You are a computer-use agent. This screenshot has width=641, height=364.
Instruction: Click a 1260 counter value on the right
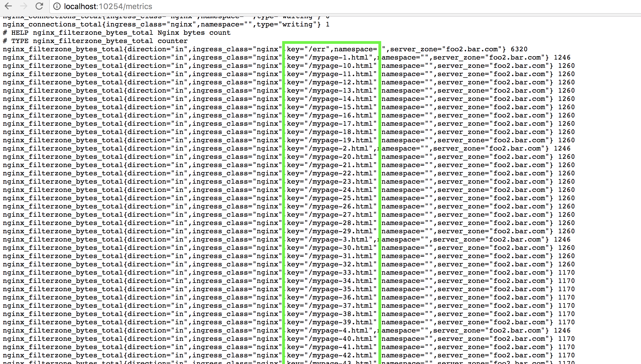coord(566,66)
